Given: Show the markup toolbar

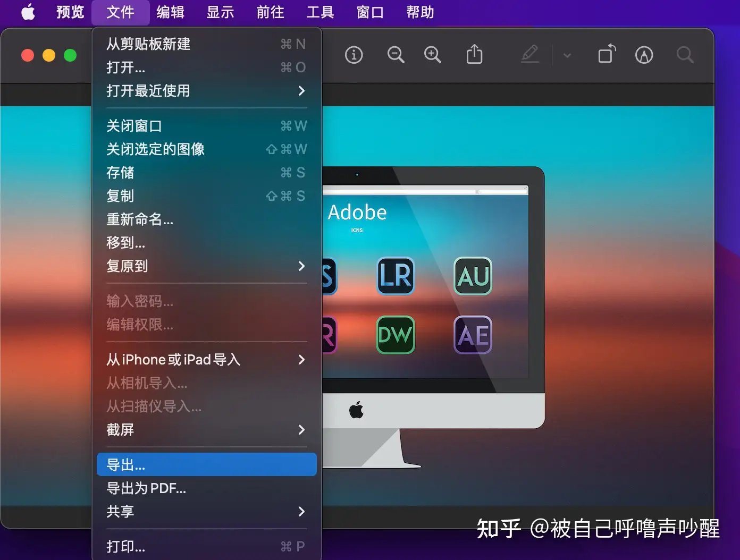Looking at the screenshot, I should point(644,55).
